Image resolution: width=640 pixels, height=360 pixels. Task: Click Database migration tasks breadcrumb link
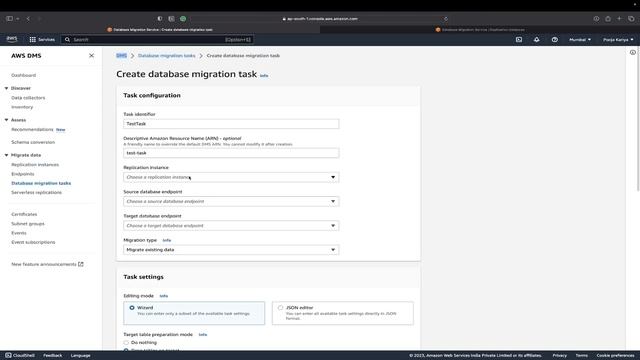pyautogui.click(x=167, y=56)
